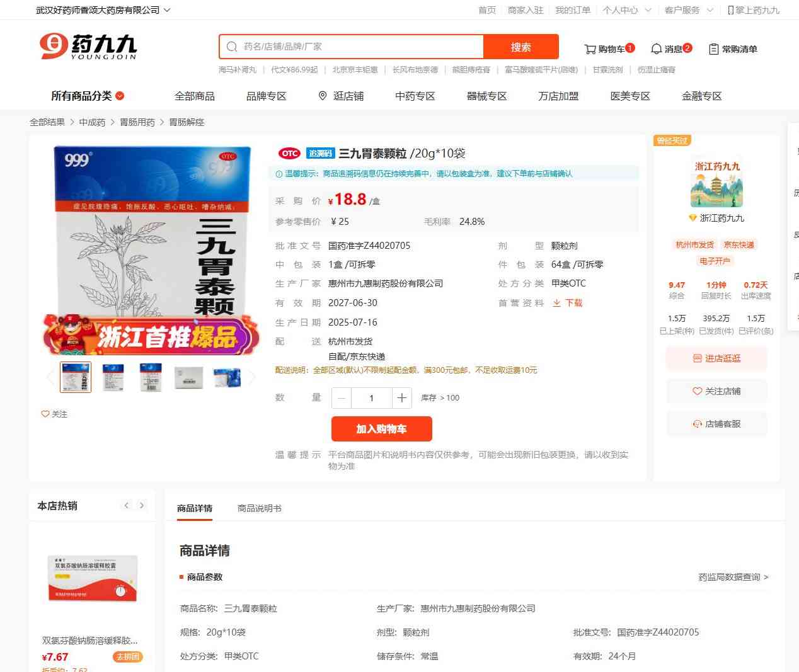
Task: Open the frequent purchase list icon
Action: tap(714, 49)
